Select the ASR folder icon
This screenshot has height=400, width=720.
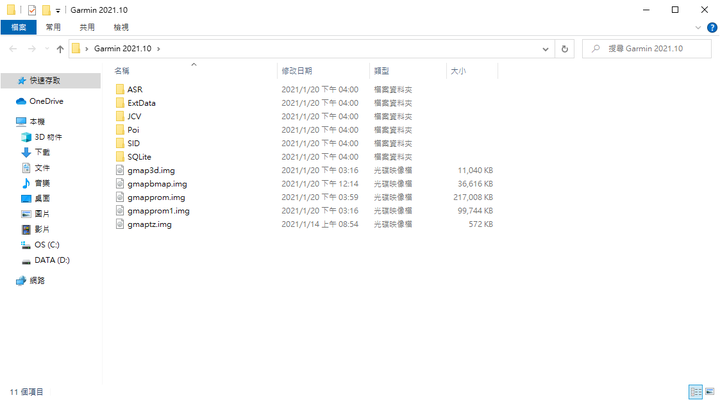coord(120,89)
